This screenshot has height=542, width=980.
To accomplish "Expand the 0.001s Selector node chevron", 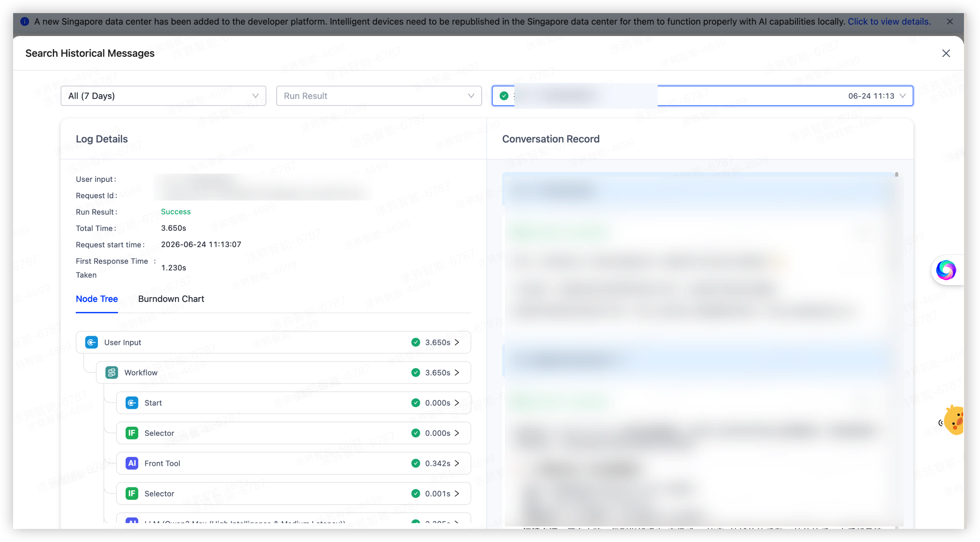I will tap(457, 493).
